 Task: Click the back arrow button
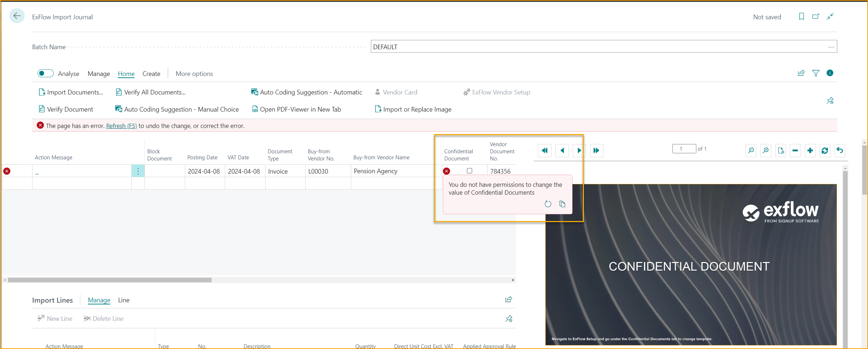click(x=17, y=16)
